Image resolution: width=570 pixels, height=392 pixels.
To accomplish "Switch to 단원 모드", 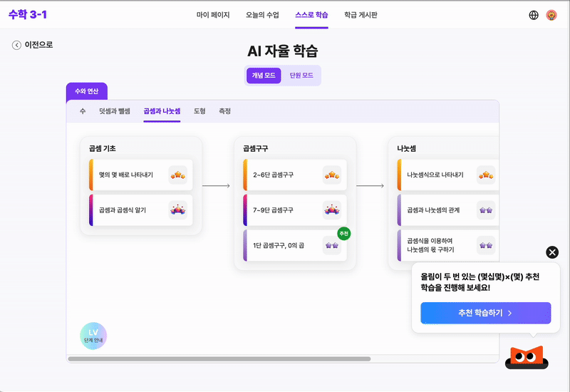I will pos(301,76).
